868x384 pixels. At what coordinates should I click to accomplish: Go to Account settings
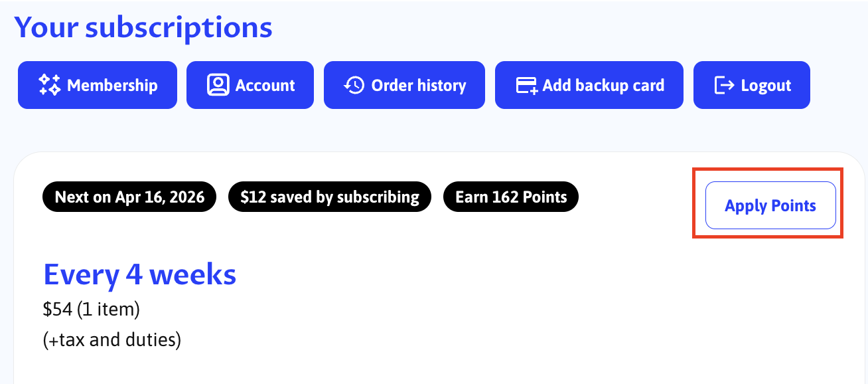265,85
